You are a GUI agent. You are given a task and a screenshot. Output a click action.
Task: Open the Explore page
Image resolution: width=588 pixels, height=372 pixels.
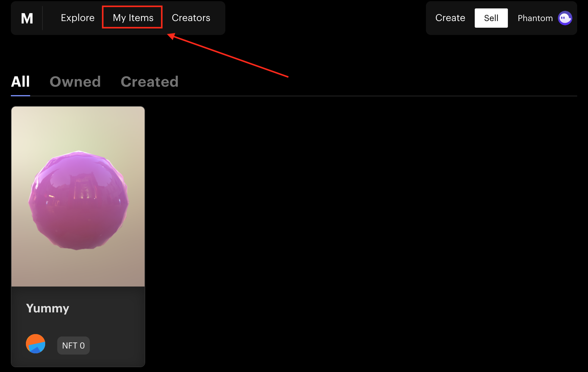pyautogui.click(x=78, y=18)
